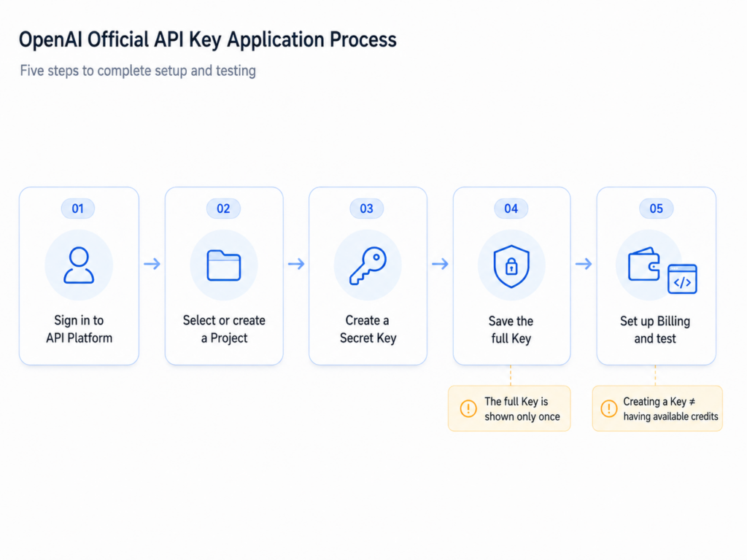
Task: Click the 'Sign in to API Platform' label
Action: (x=79, y=329)
